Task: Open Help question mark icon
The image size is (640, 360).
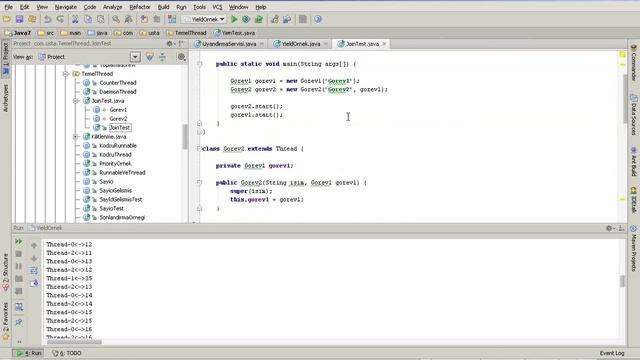Action: 318,19
